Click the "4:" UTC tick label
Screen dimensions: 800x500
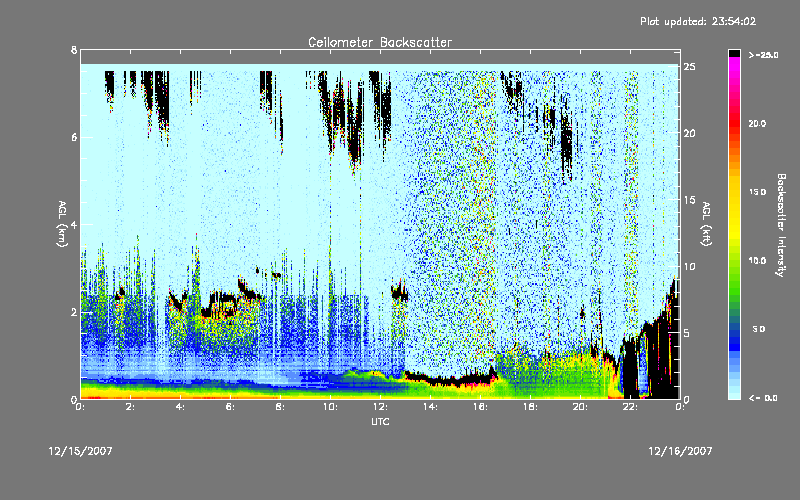pos(180,407)
